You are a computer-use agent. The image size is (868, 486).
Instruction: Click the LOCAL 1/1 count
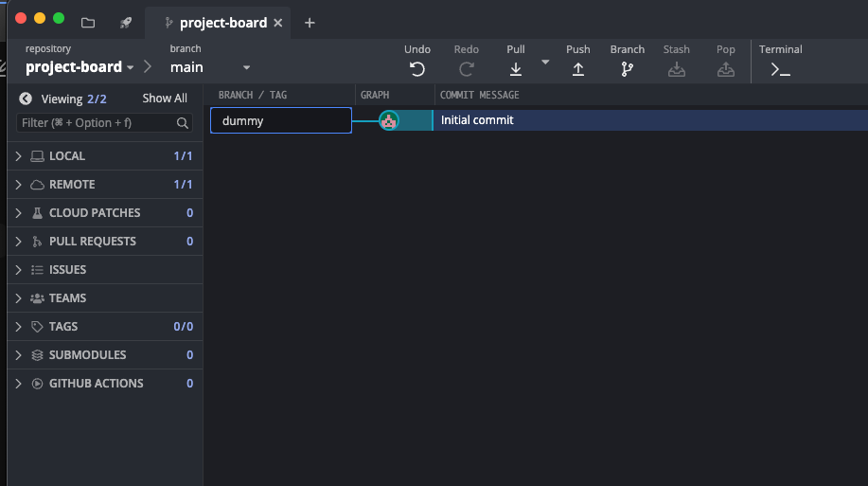tap(183, 156)
